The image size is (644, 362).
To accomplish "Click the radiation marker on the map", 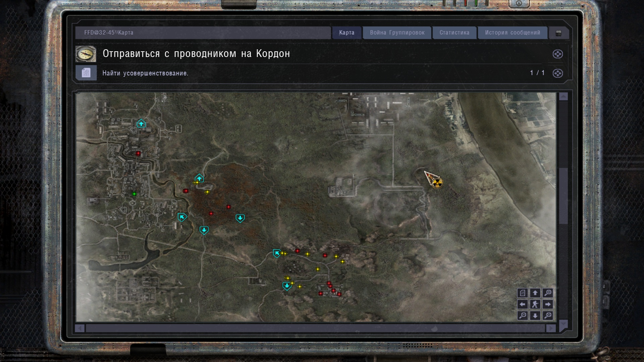I will 437,183.
